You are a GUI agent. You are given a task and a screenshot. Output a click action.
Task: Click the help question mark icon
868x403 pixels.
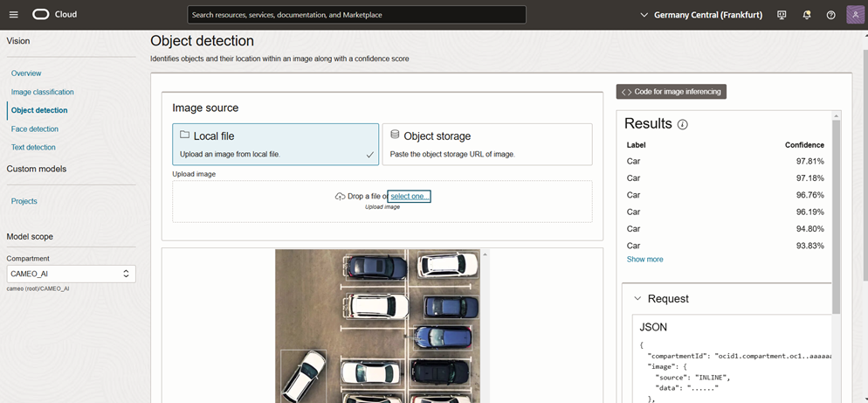point(830,15)
